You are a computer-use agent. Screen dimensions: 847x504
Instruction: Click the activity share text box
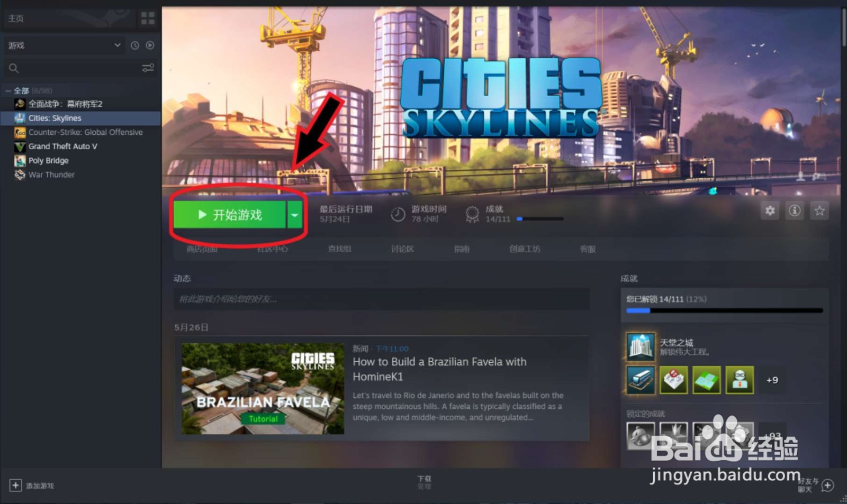point(381,299)
